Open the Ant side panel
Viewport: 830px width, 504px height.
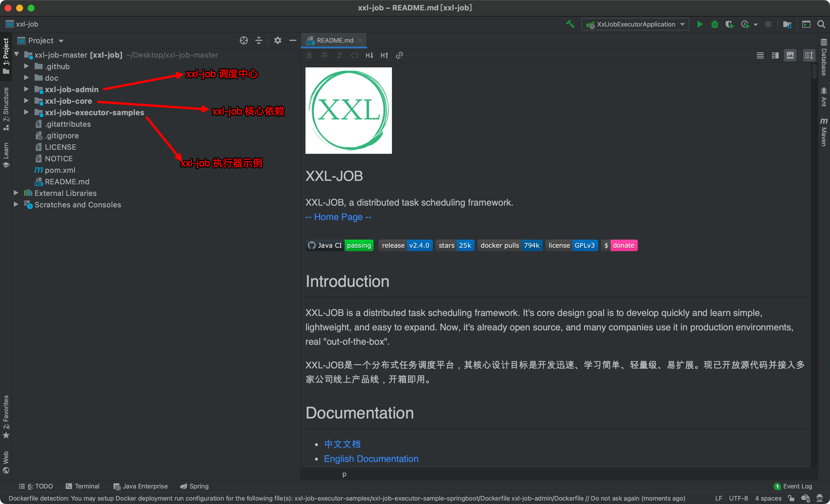tap(824, 97)
